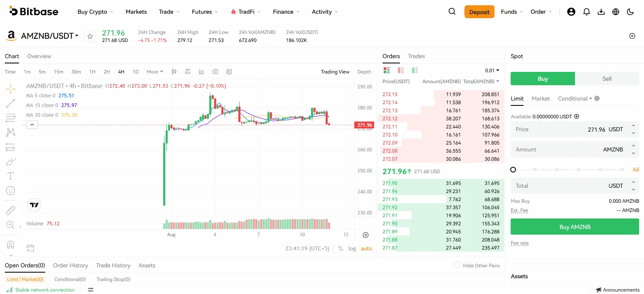
Task: Click the Buy AMZNB button
Action: [575, 227]
